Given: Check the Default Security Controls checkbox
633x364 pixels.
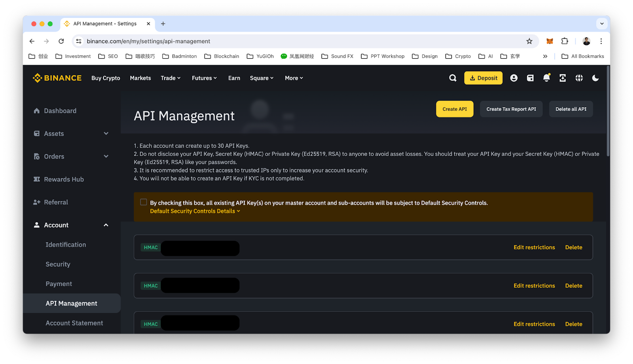Looking at the screenshot, I should [144, 202].
